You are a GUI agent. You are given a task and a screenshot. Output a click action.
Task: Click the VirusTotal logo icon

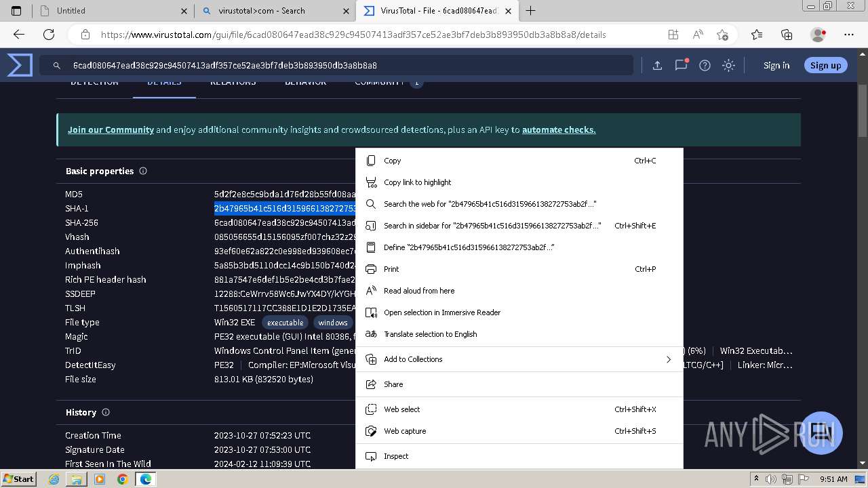coord(20,65)
